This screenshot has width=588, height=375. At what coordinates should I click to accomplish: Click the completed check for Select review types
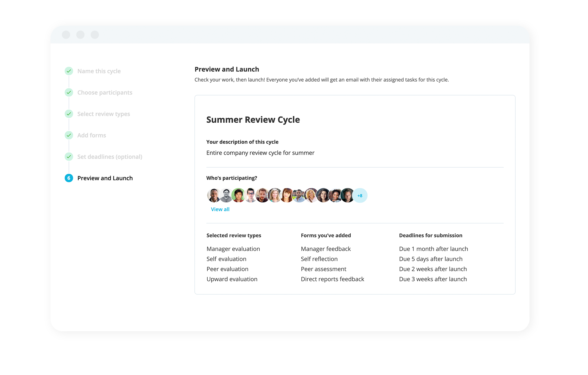pos(69,114)
